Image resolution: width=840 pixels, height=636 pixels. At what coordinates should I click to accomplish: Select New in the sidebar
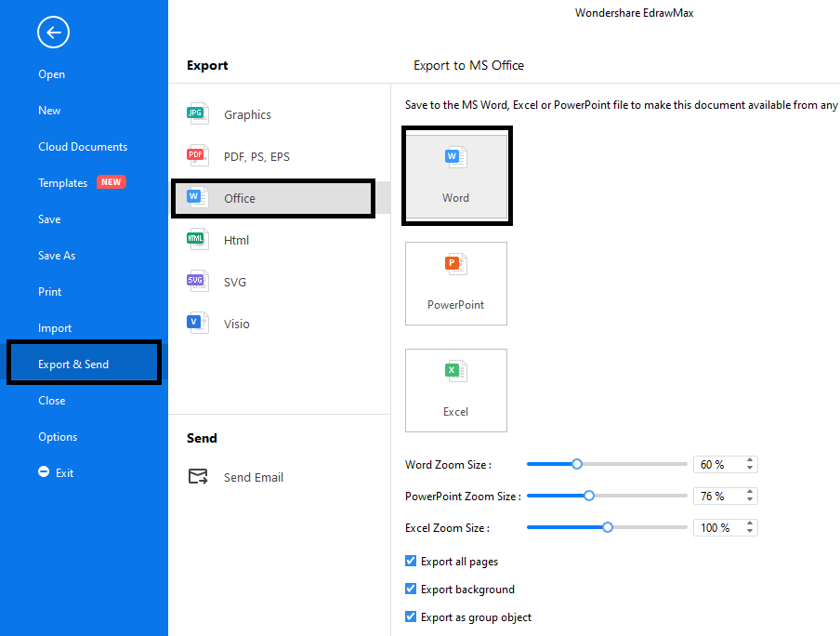[x=49, y=111]
